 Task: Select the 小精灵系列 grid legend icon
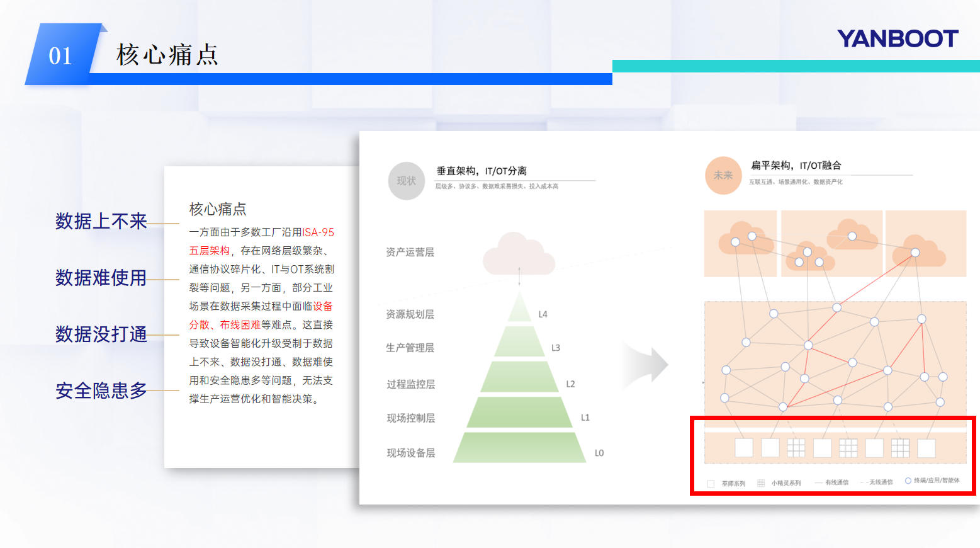pos(761,482)
